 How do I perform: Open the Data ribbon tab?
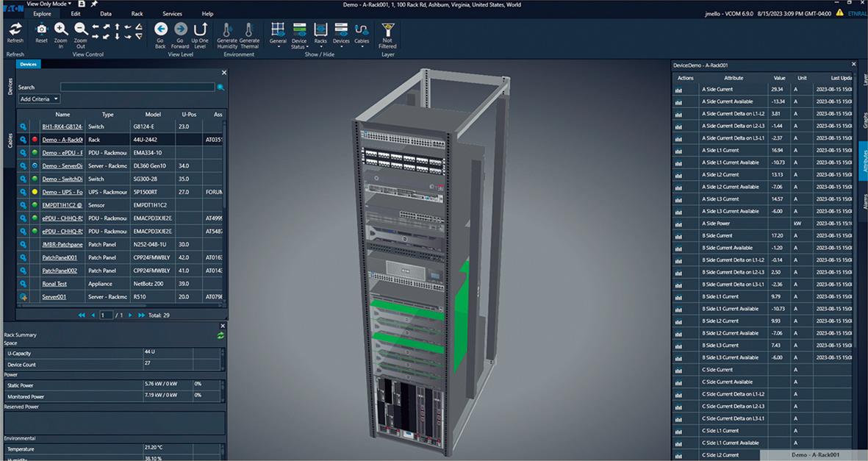pos(106,14)
